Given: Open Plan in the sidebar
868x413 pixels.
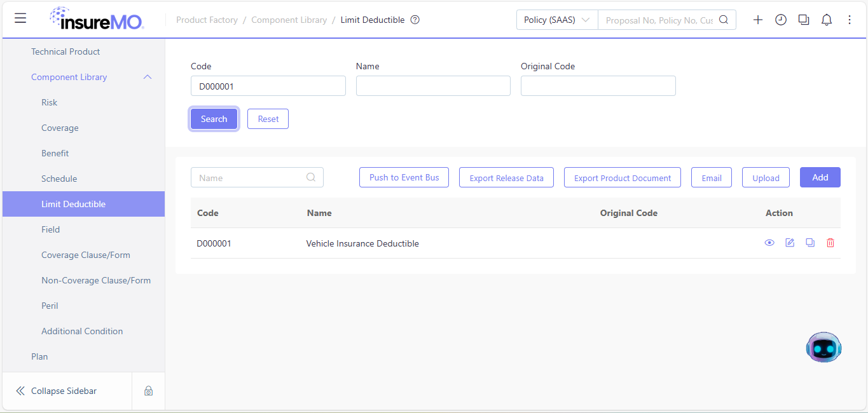Looking at the screenshot, I should (x=39, y=356).
